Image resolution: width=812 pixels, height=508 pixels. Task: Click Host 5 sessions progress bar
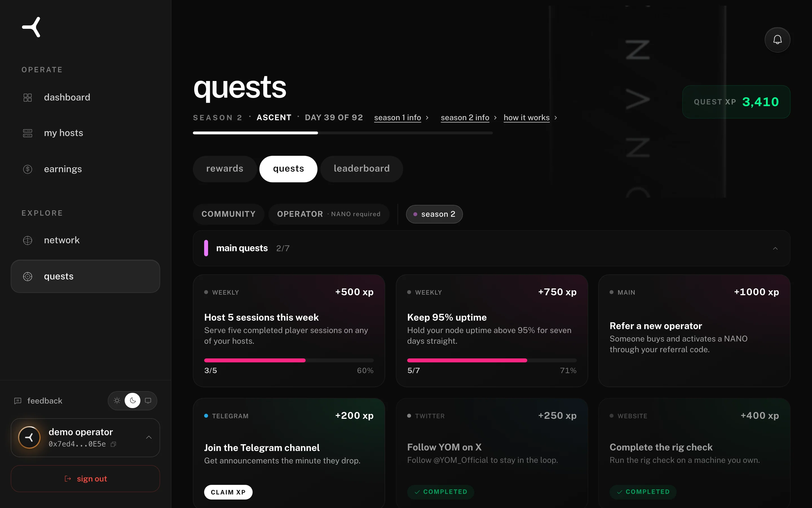pyautogui.click(x=288, y=360)
